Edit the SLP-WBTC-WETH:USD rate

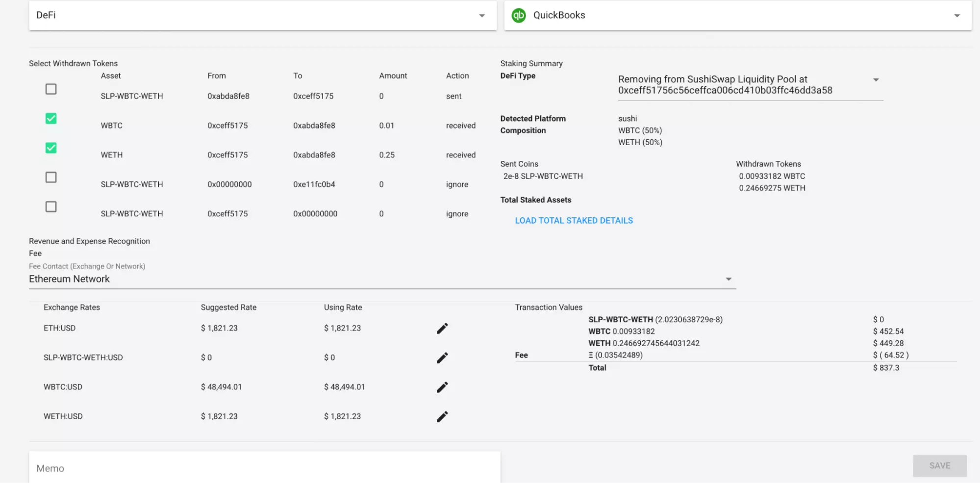[x=442, y=357]
